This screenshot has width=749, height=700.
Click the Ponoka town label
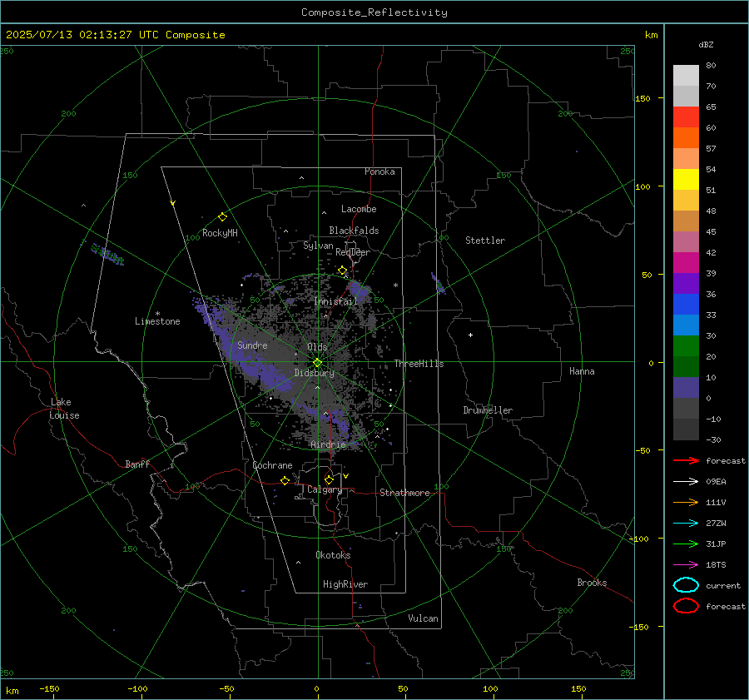(x=379, y=171)
